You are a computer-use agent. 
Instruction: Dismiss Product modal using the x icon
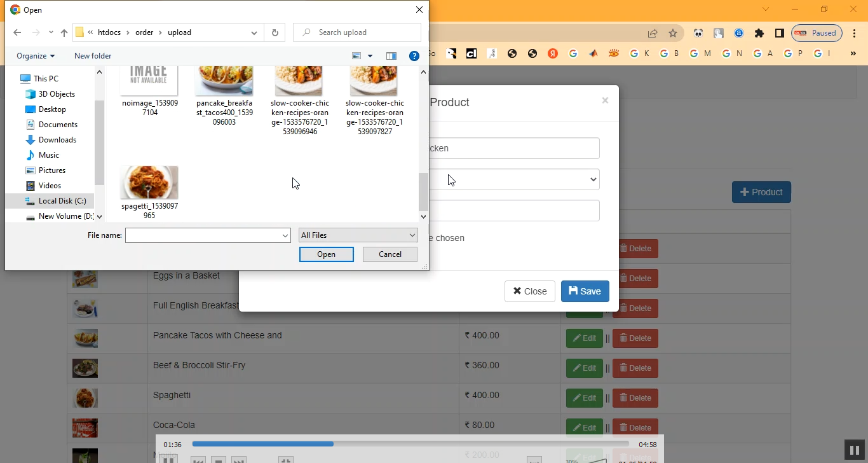pyautogui.click(x=605, y=100)
